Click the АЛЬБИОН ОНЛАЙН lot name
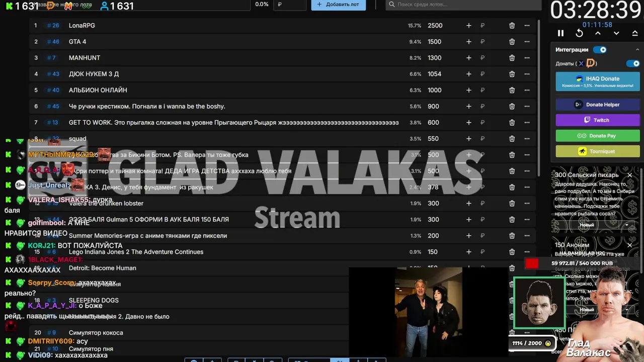This screenshot has width=644, height=362. 98,90
